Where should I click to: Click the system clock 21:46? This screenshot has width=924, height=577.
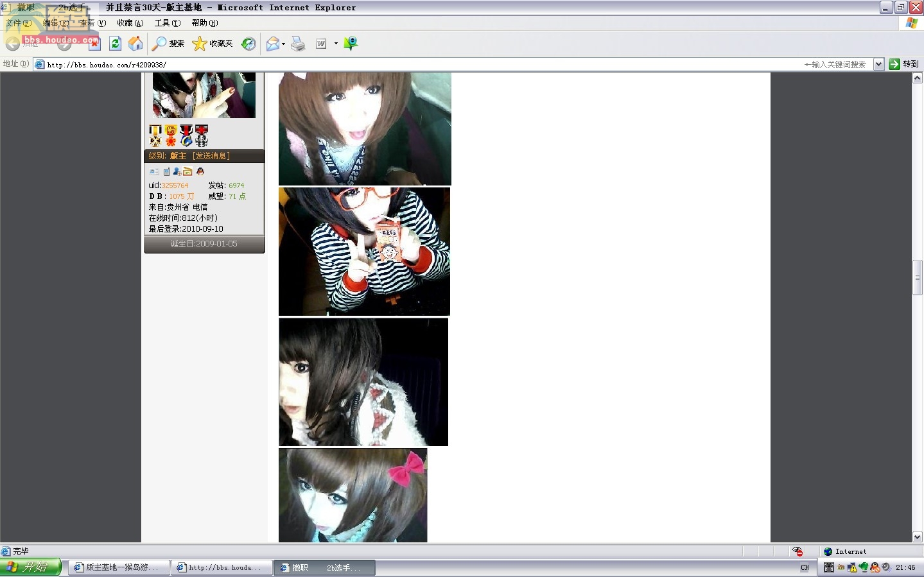pyautogui.click(x=905, y=567)
